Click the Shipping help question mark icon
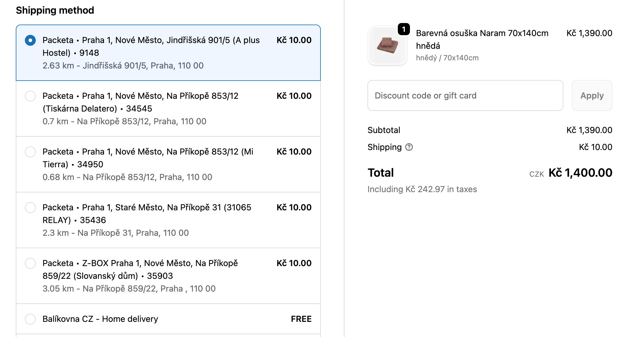 point(409,147)
